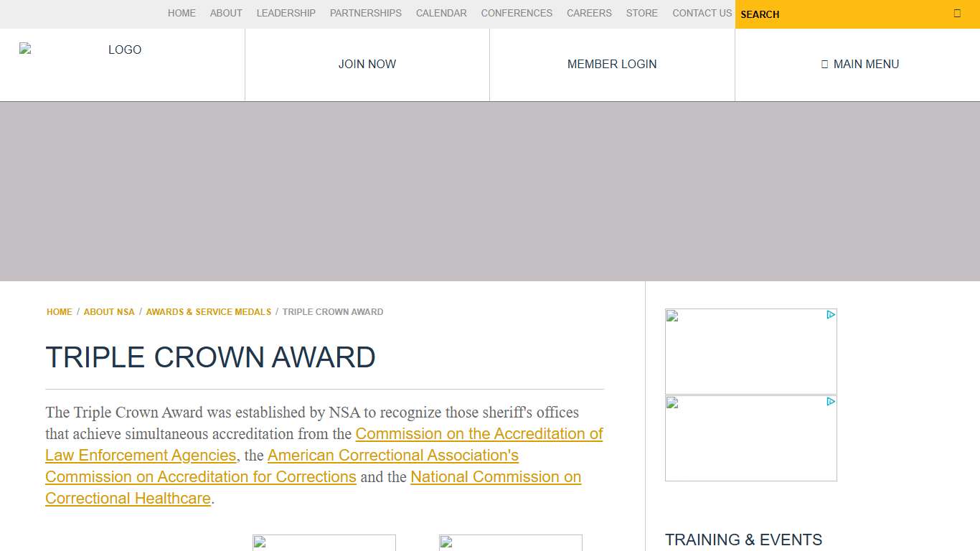Open the LEADERSHIP navigation item
The image size is (980, 551).
point(286,13)
